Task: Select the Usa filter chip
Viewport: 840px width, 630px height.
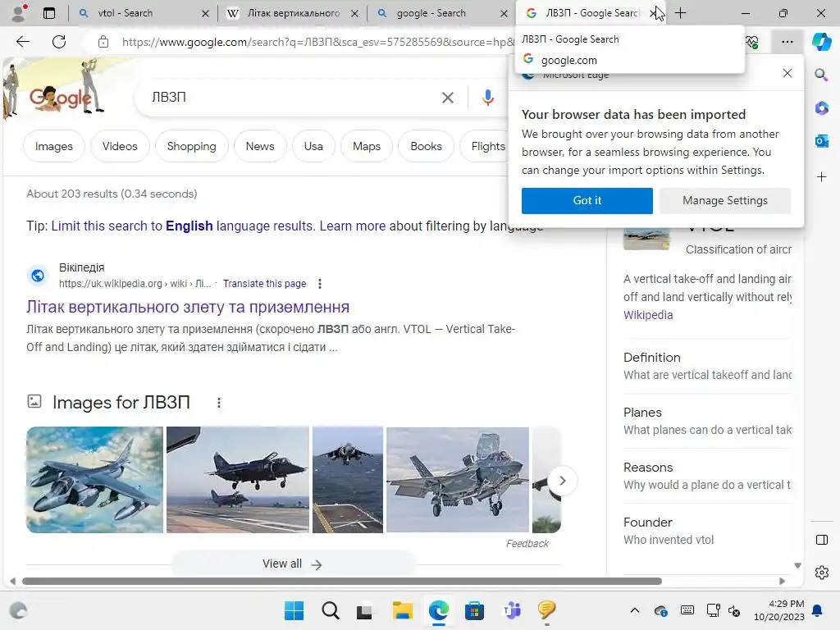Action: click(x=313, y=146)
